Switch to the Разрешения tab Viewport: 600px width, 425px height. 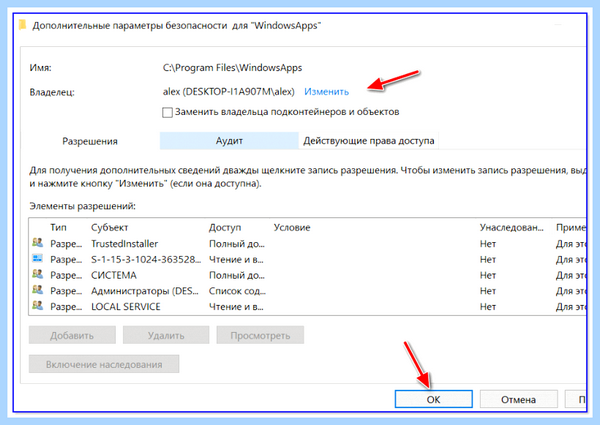coord(90,141)
